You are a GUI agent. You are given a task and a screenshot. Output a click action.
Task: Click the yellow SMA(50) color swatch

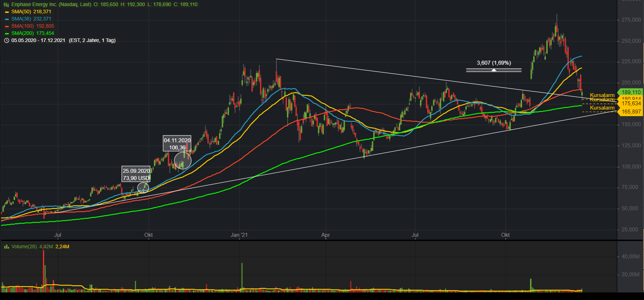coord(7,12)
